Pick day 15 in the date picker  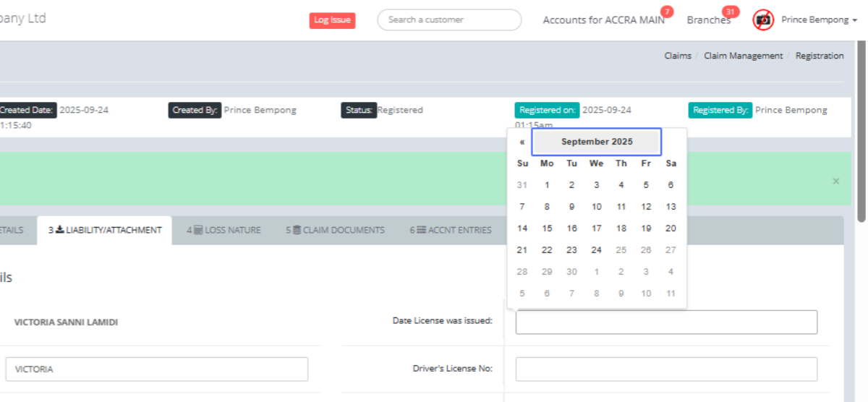547,228
